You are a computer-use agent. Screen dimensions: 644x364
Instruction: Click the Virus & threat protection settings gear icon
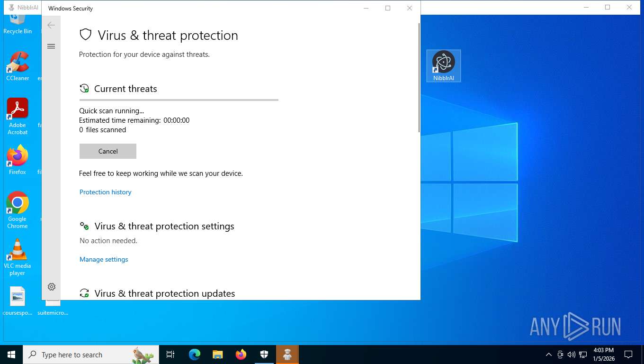point(84,226)
